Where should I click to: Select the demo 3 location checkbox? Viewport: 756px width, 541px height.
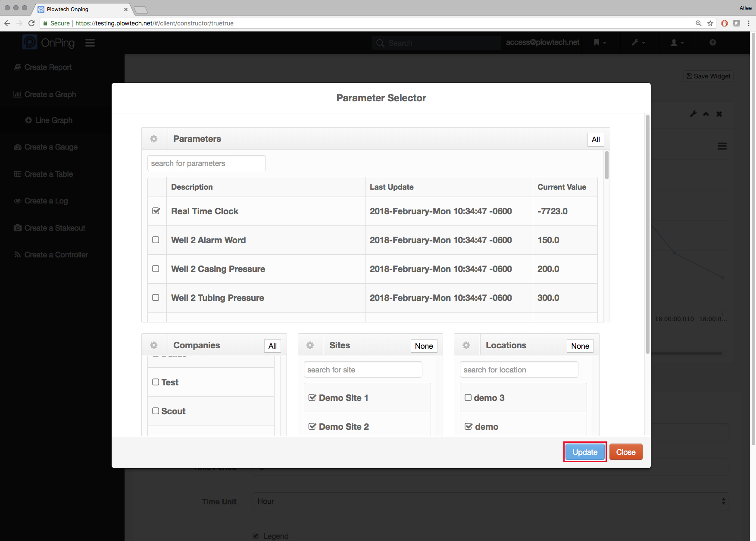click(468, 398)
